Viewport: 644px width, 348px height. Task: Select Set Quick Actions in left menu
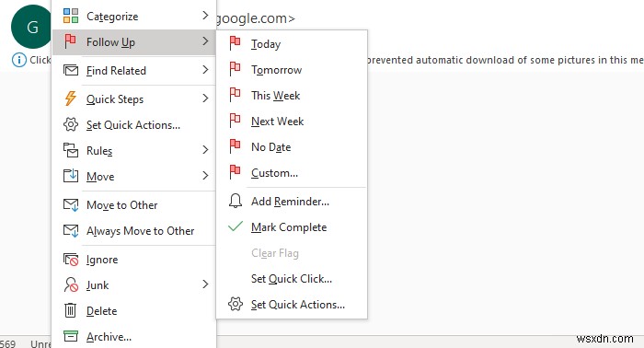pyautogui.click(x=134, y=124)
